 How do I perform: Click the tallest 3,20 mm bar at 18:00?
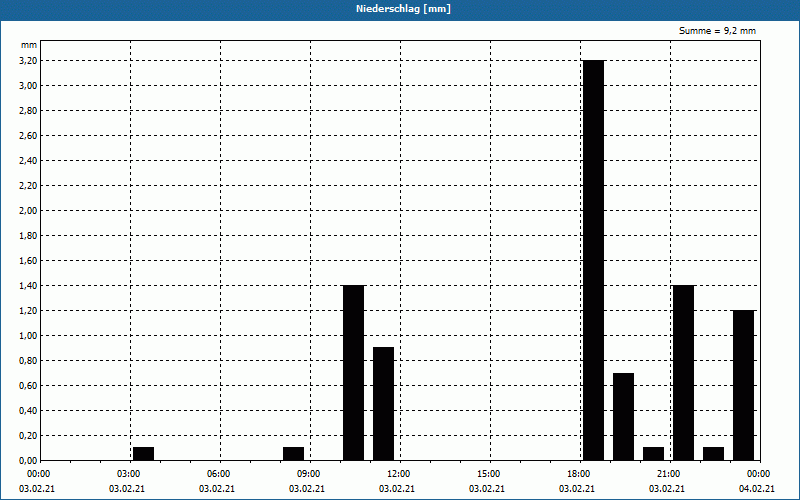click(593, 260)
